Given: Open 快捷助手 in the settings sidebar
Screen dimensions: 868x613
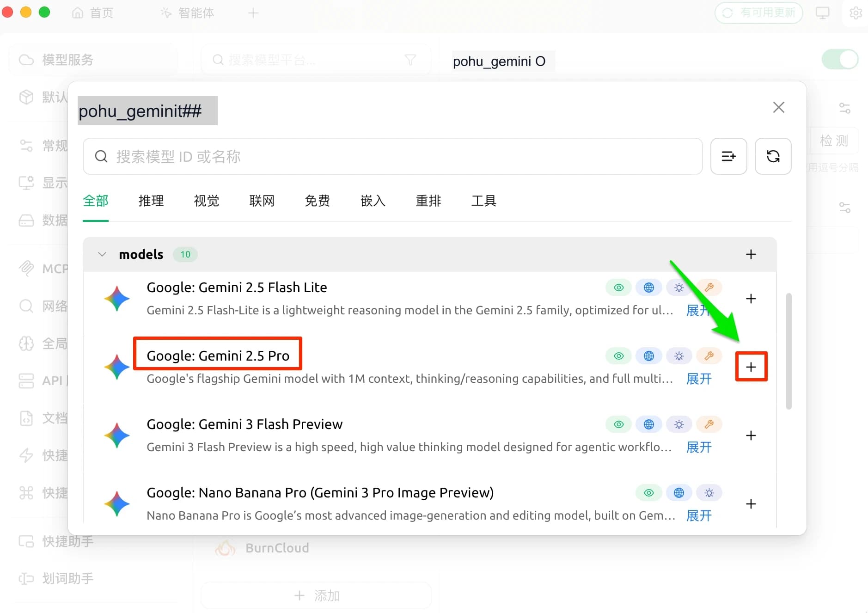Looking at the screenshot, I should pos(56,541).
